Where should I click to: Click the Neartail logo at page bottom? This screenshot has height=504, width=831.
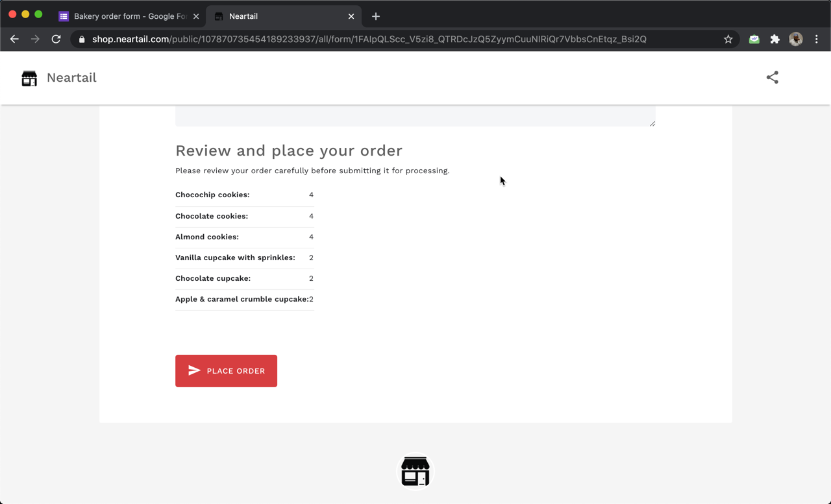(414, 471)
